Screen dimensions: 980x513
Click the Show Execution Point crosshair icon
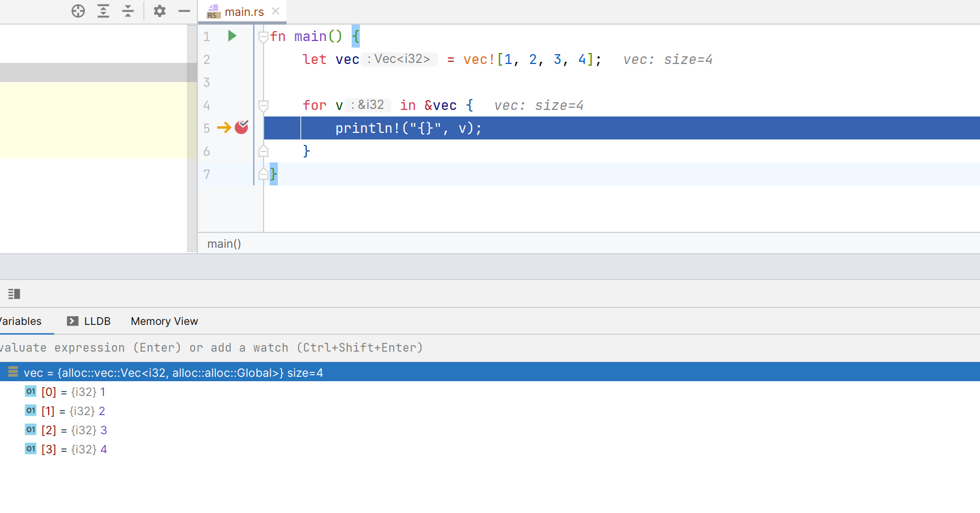point(78,11)
